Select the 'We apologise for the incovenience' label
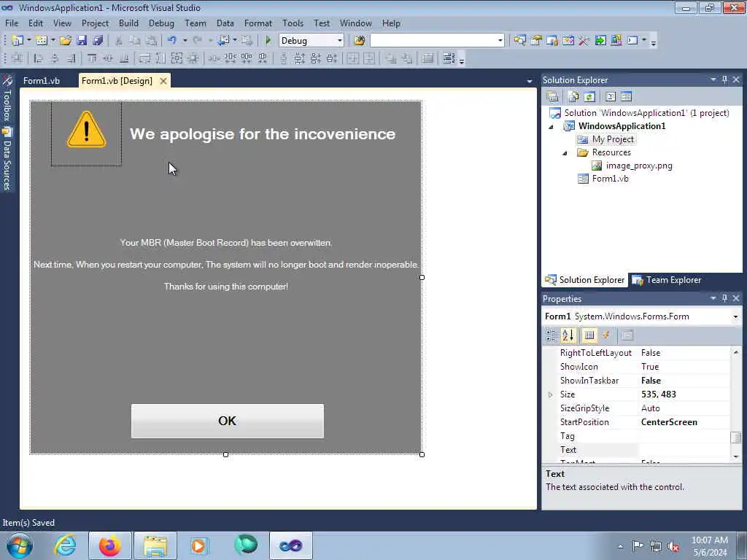 click(263, 134)
